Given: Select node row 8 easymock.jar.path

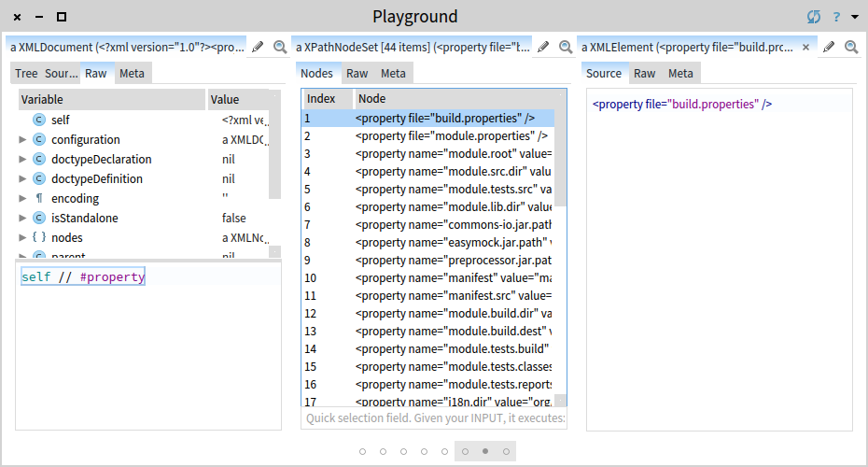Looking at the screenshot, I should tap(427, 243).
